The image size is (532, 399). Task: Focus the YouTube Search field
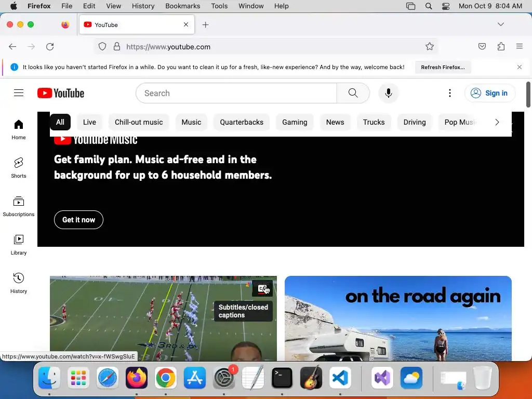click(236, 93)
